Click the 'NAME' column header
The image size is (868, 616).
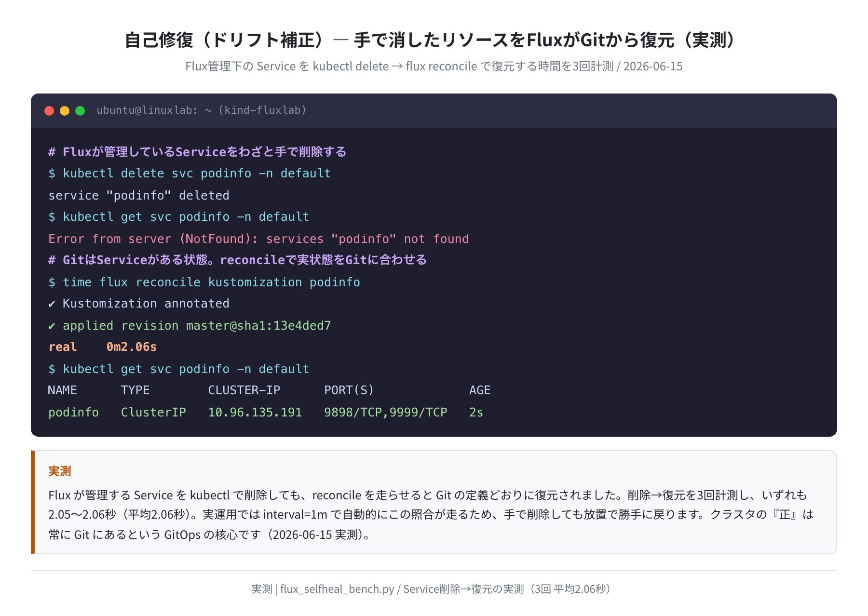point(62,390)
